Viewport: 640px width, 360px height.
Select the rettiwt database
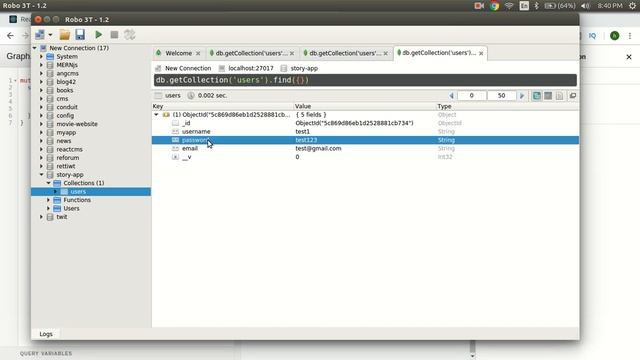coord(66,166)
